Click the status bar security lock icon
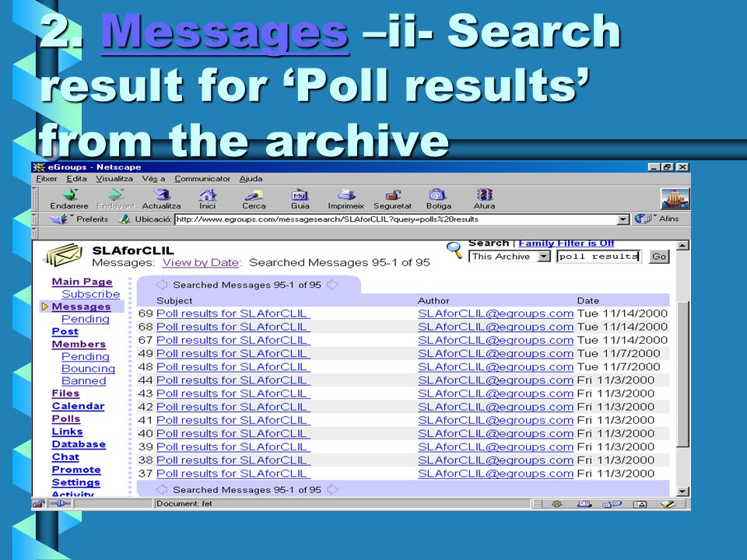This screenshot has width=747, height=560. (x=39, y=504)
